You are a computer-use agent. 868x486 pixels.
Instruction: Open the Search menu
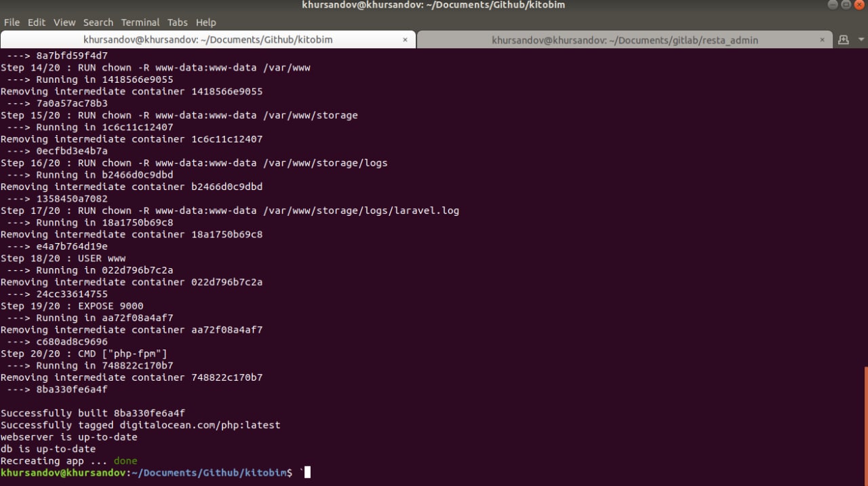click(98, 22)
